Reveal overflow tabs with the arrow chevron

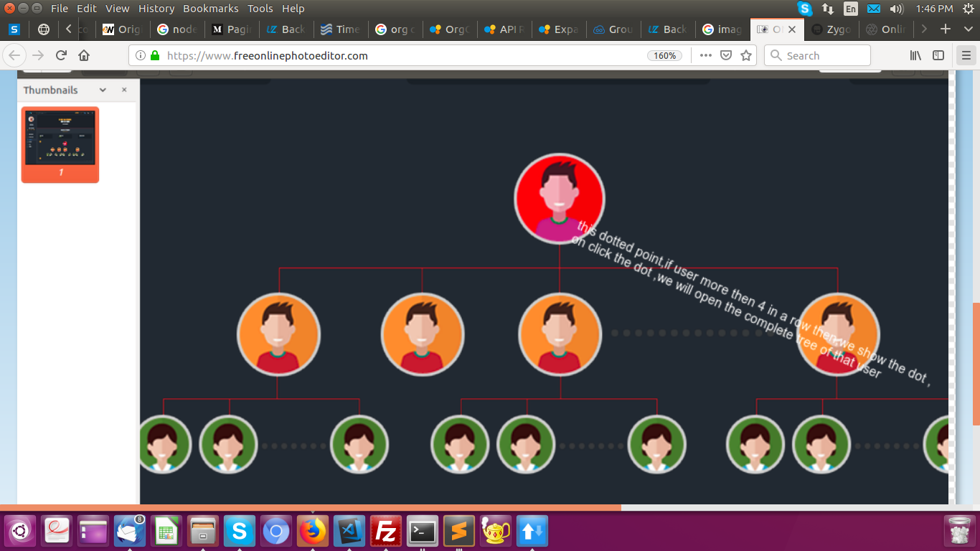click(x=924, y=29)
